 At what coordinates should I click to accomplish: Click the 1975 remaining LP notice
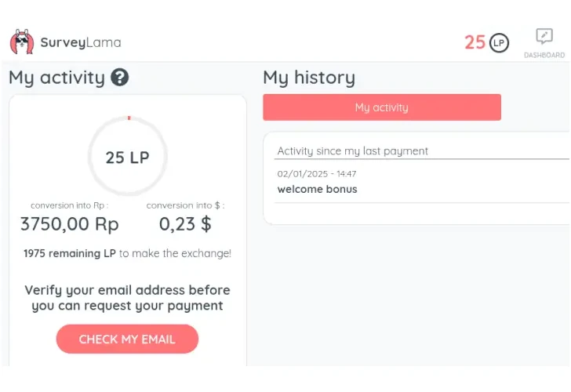point(127,253)
